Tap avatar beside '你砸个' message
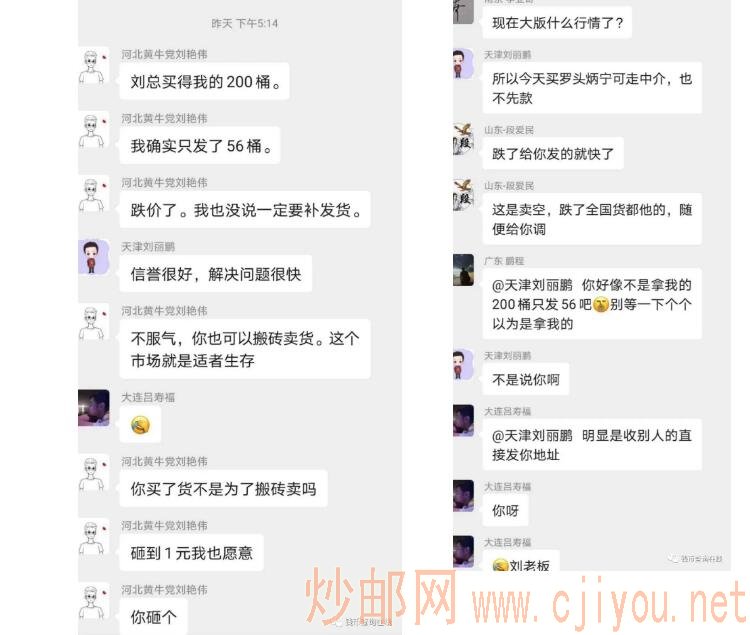750x635 pixels. pyautogui.click(x=93, y=602)
